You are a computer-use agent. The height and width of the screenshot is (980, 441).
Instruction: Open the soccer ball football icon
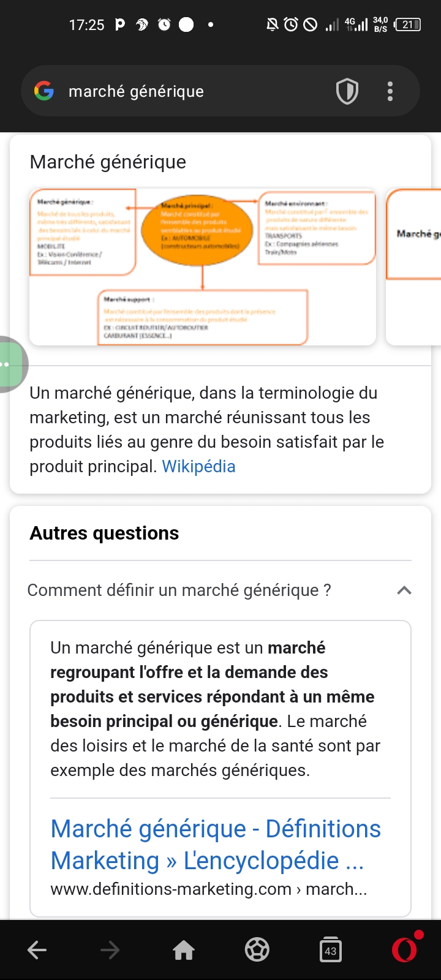click(x=257, y=950)
